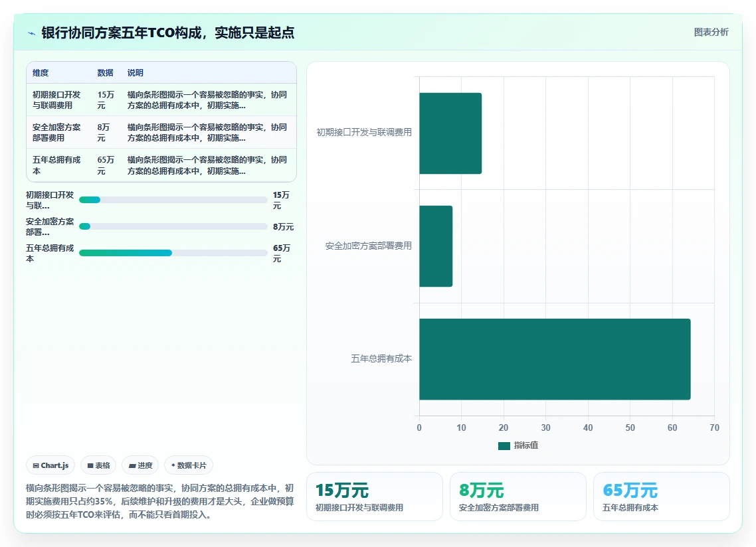Click the 指标值 legend label
This screenshot has height=547, width=756.
coord(526,445)
